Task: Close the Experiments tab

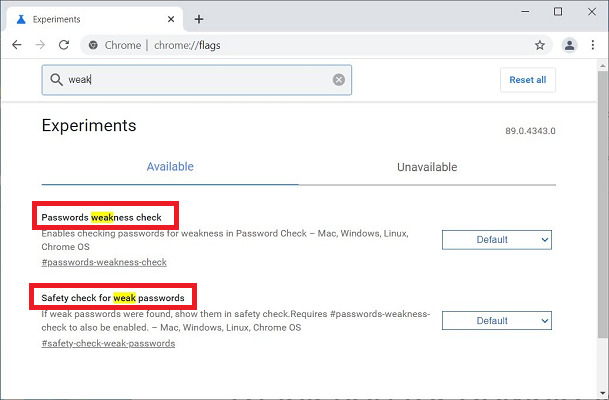Action: tap(171, 19)
